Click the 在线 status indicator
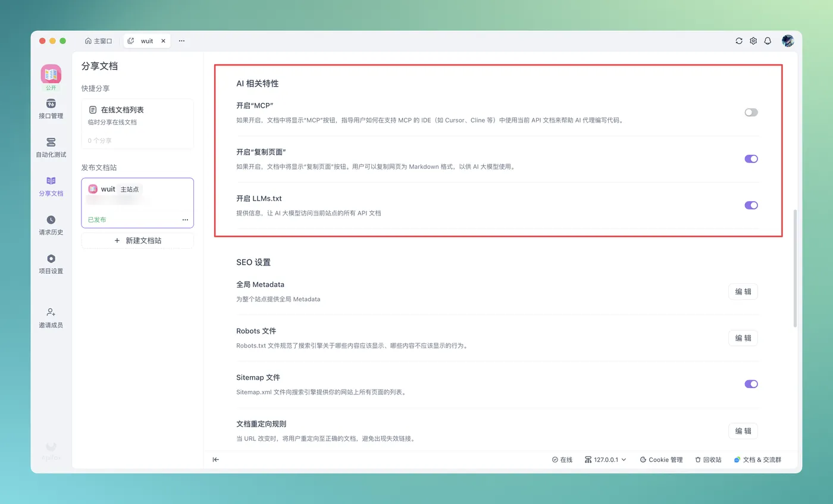The height and width of the screenshot is (504, 833). click(562, 460)
